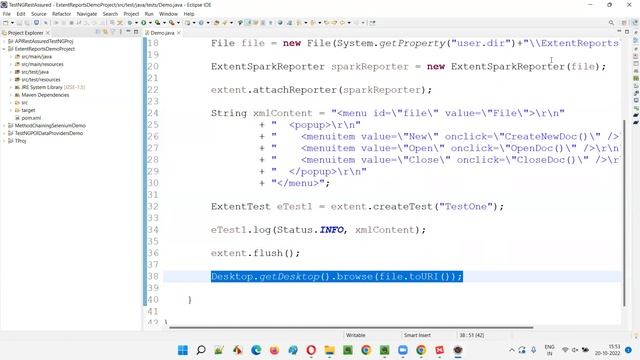Open the Source menu

(x=39, y=14)
